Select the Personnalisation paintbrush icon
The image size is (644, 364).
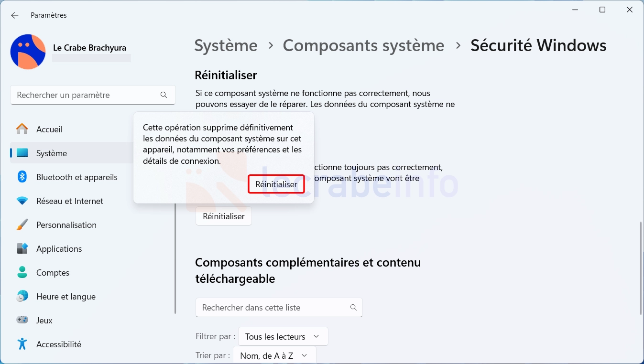coord(22,225)
